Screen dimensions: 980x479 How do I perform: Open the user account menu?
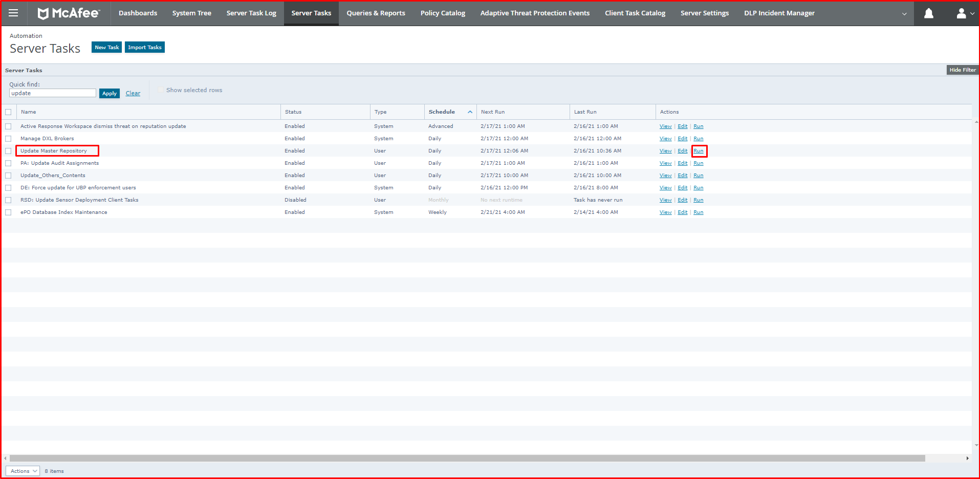tap(965, 13)
